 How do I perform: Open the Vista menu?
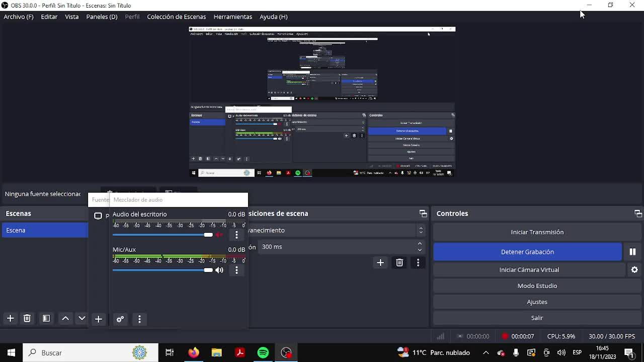pyautogui.click(x=71, y=17)
